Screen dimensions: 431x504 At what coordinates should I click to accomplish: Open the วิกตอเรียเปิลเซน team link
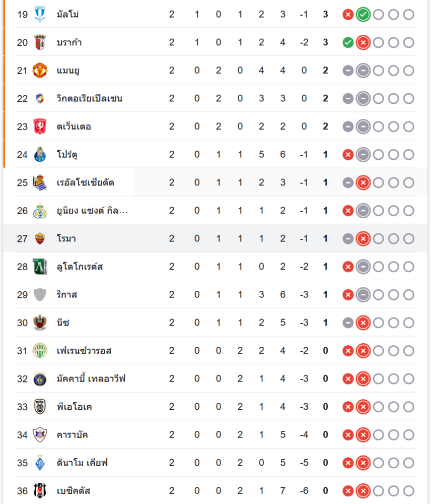point(90,98)
